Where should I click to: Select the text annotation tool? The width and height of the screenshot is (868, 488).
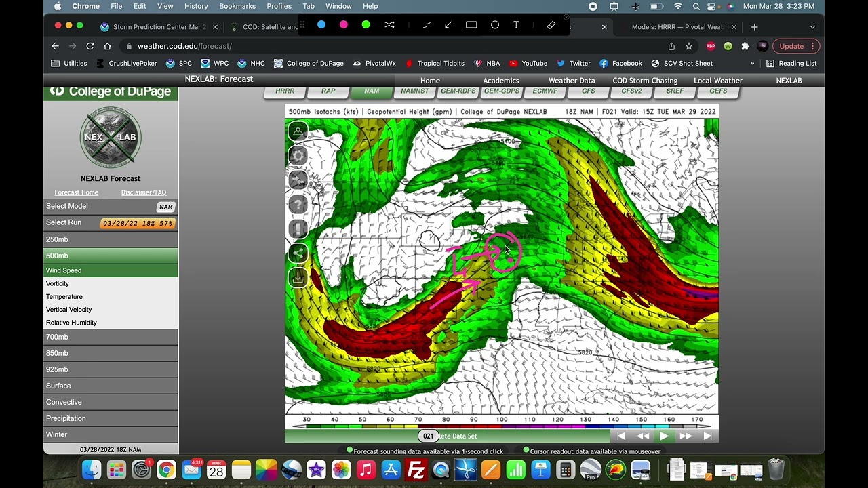516,25
